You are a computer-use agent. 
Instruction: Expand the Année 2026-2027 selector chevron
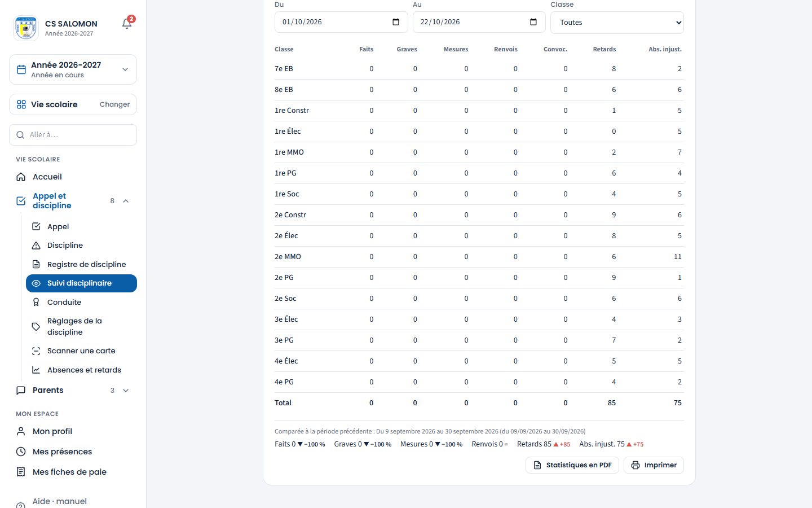125,69
